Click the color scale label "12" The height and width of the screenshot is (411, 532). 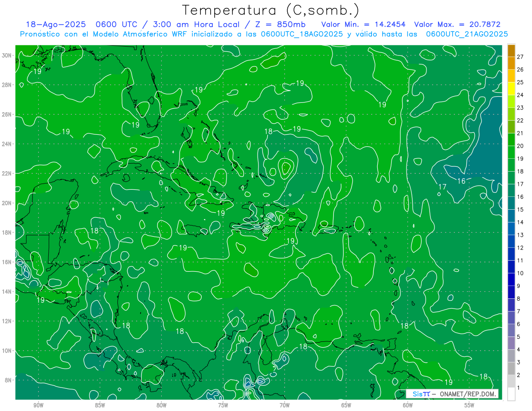click(520, 247)
